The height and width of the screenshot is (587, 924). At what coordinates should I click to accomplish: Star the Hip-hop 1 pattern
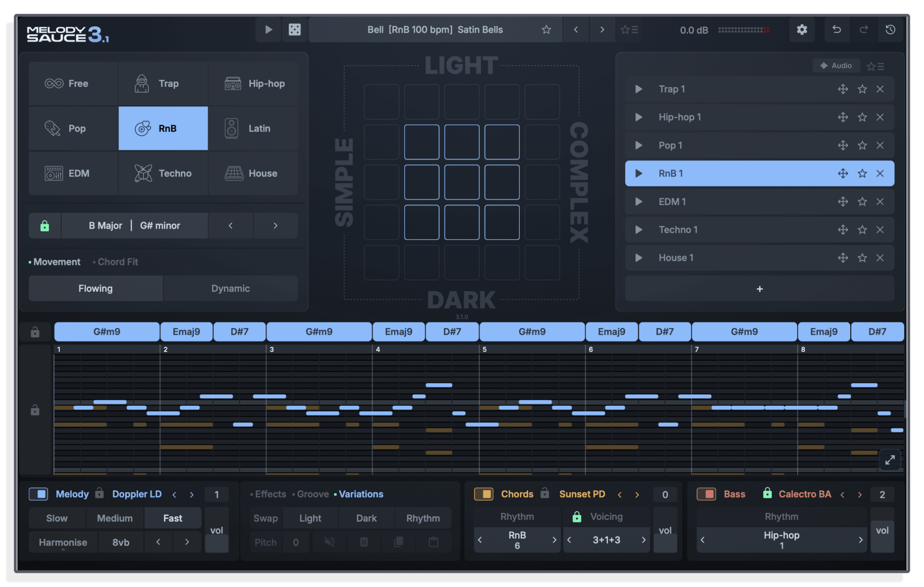click(x=862, y=117)
